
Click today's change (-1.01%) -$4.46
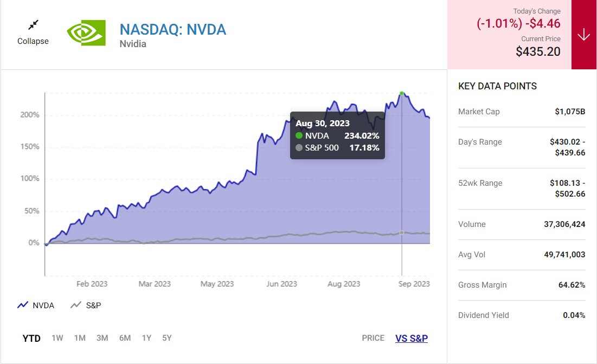pos(518,24)
